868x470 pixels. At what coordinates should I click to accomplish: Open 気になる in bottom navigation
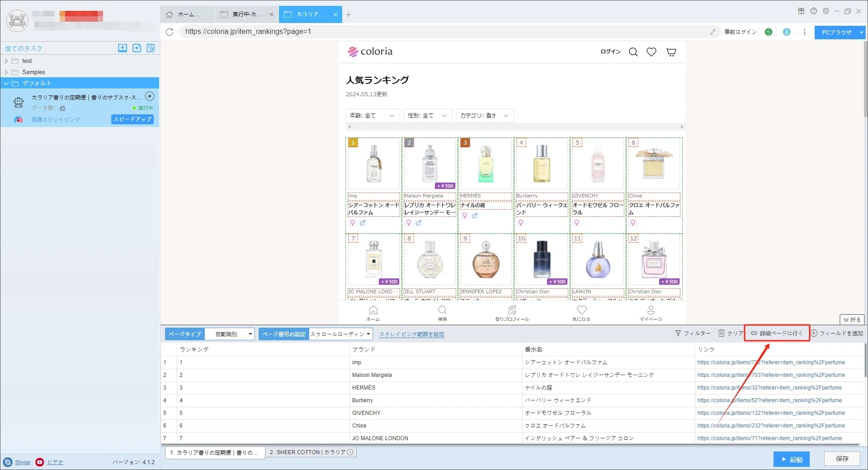[581, 313]
